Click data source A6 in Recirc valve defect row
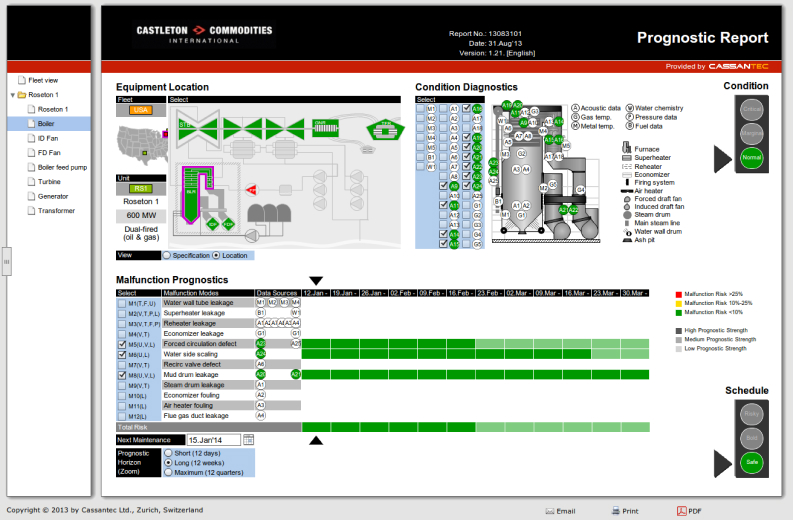Viewport: 793px width, 520px height. 260,364
